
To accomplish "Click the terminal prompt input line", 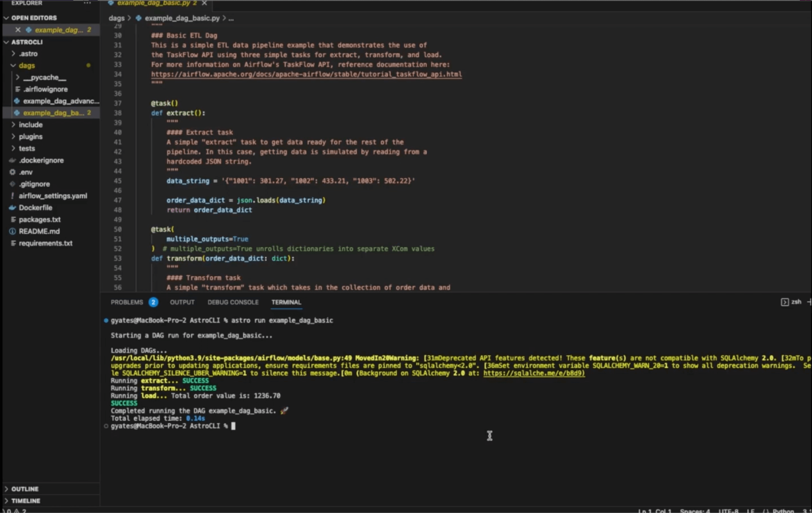I will [x=233, y=426].
